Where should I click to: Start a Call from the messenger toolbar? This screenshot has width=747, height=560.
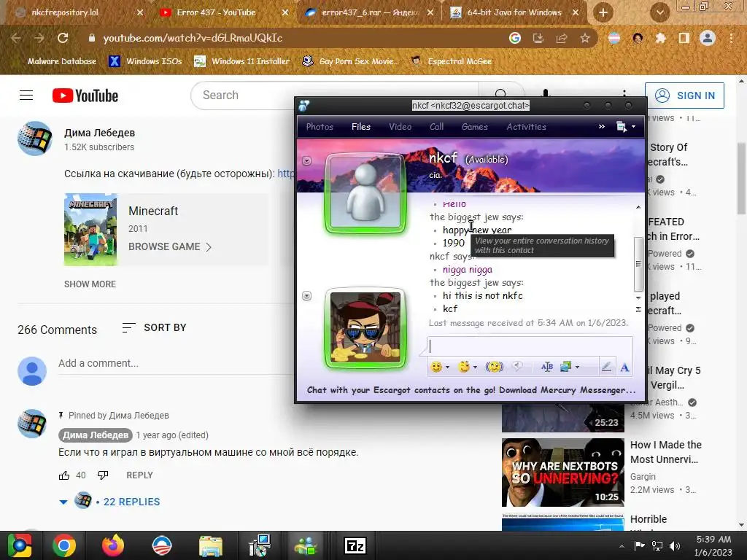point(436,127)
